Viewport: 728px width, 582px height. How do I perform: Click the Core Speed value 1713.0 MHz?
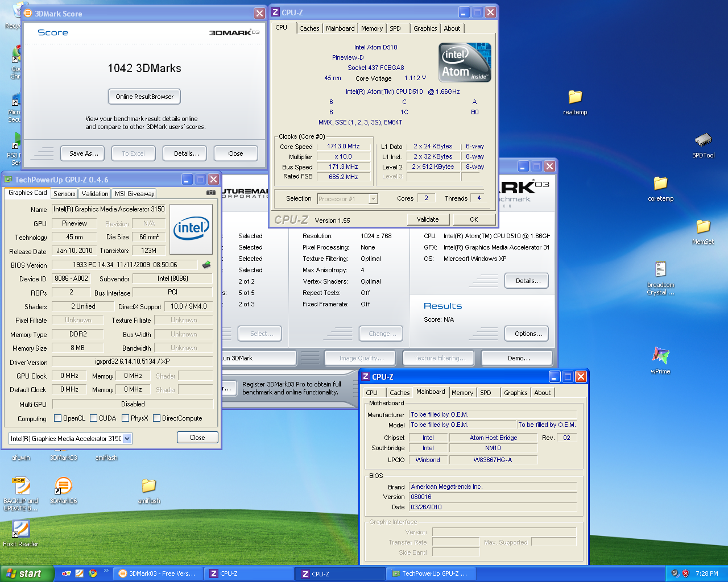pos(343,146)
